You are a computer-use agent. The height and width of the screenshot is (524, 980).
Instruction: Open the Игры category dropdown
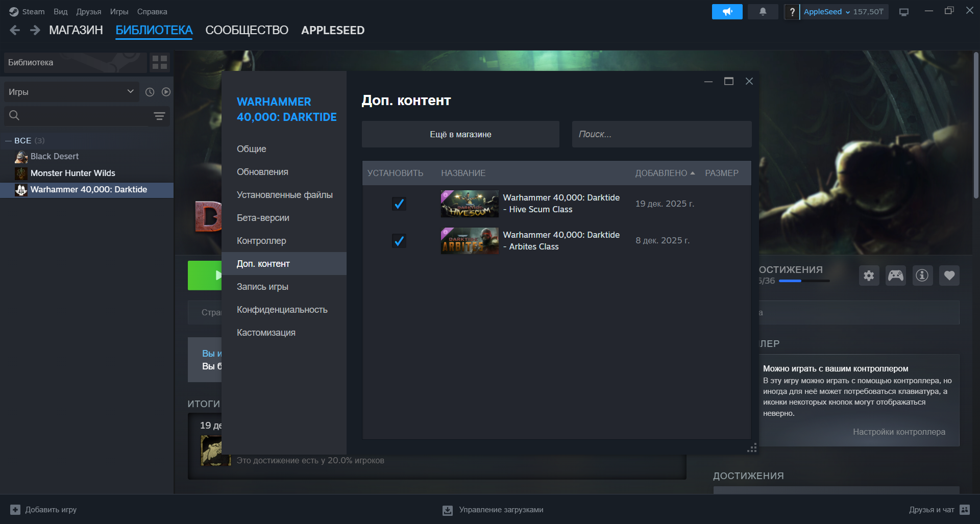(71, 92)
